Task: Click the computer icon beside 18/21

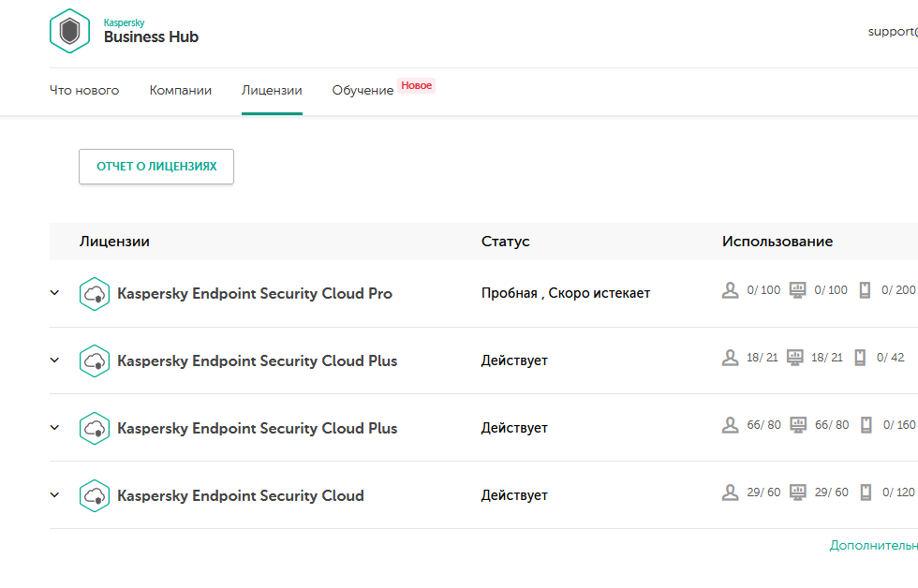Action: (x=795, y=358)
